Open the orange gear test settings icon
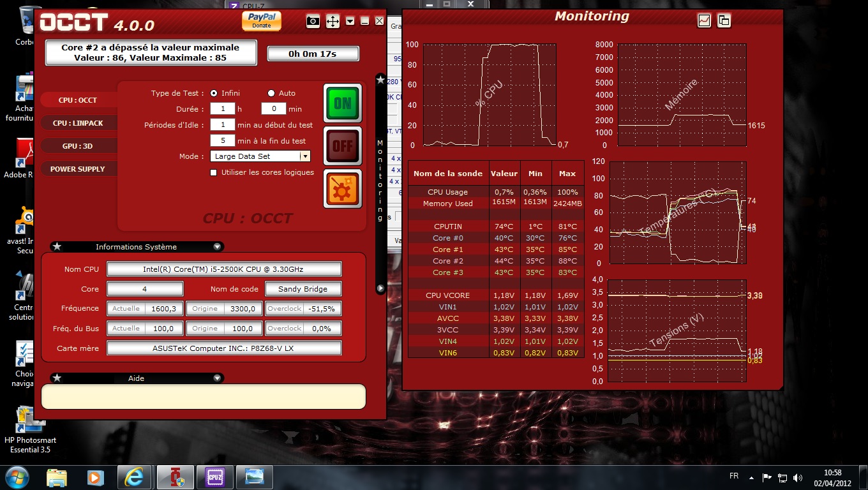 coord(342,189)
